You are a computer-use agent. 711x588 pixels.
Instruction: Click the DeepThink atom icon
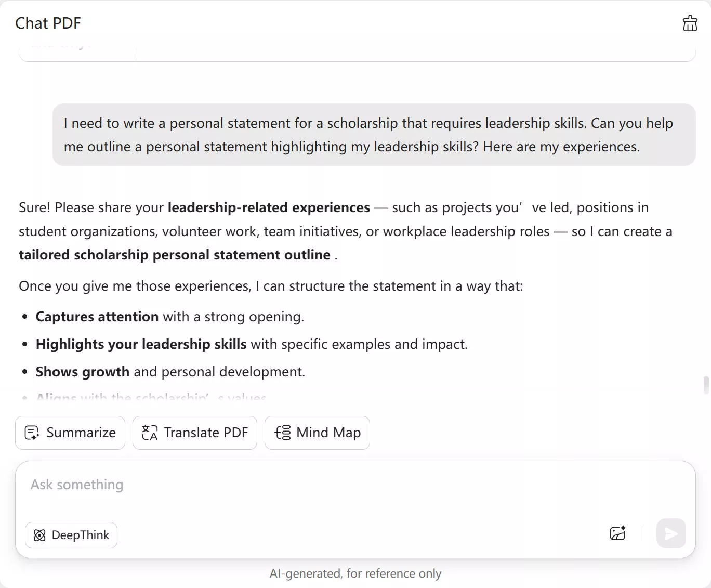39,535
